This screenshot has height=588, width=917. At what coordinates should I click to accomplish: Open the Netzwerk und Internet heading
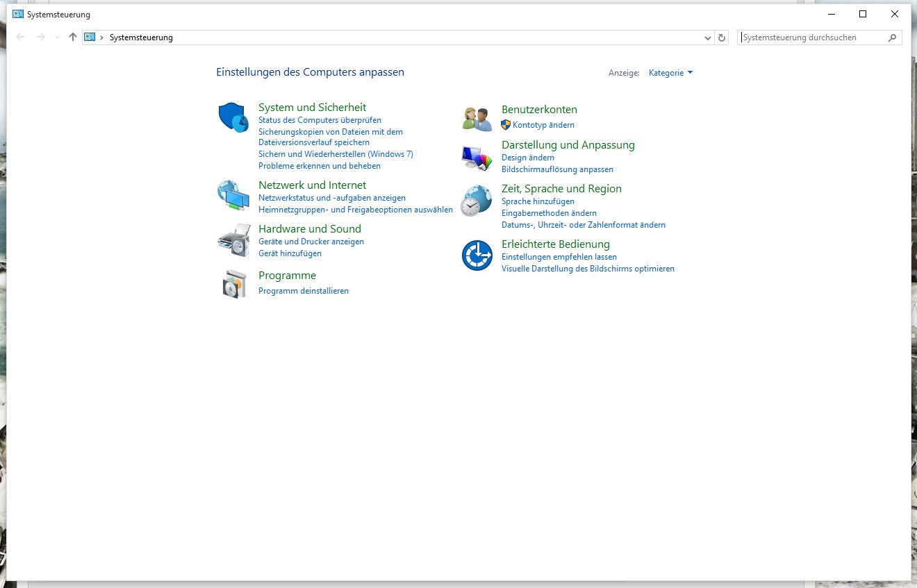(312, 185)
